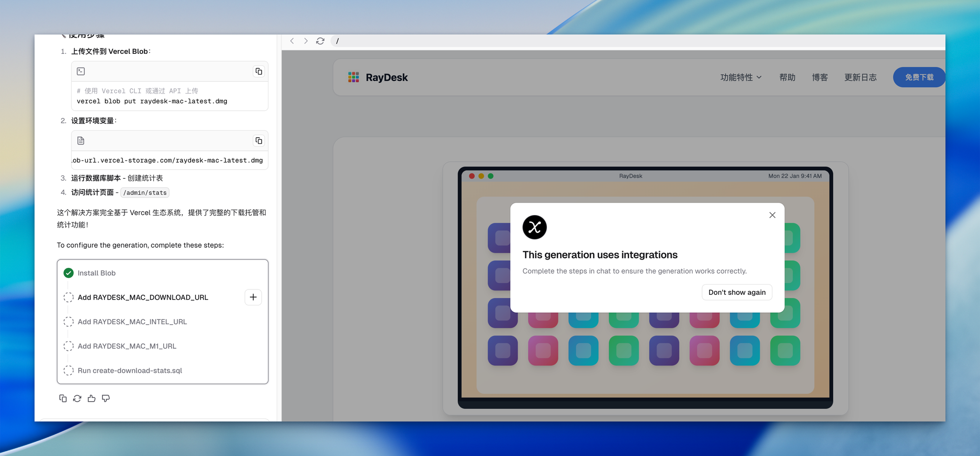Reload the preview page
Screen dimensions: 980x456
click(320, 41)
